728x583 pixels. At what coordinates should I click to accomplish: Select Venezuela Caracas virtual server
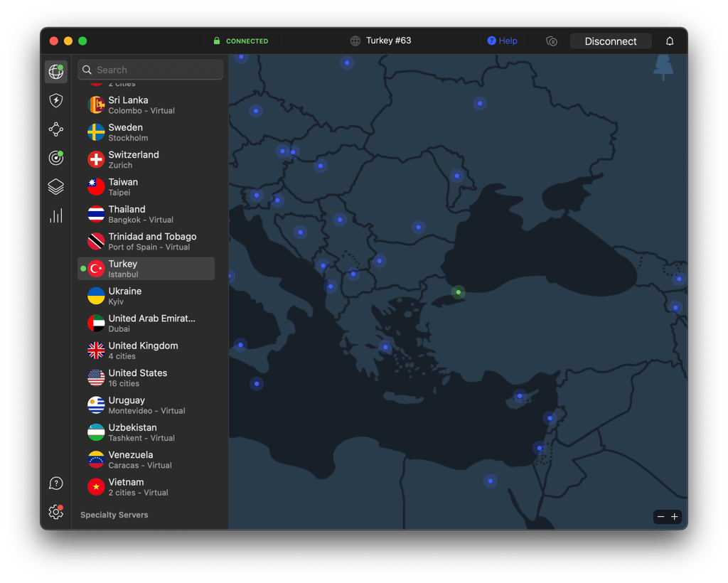pyautogui.click(x=146, y=459)
